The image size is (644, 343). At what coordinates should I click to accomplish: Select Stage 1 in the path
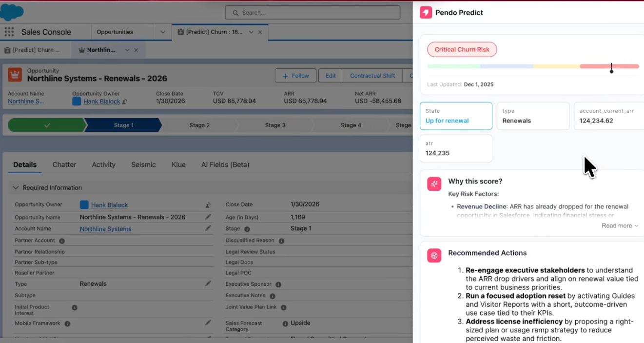click(x=123, y=125)
